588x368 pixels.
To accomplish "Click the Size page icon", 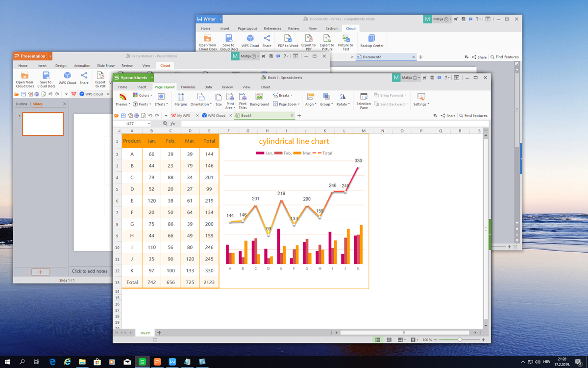I will click(x=219, y=100).
